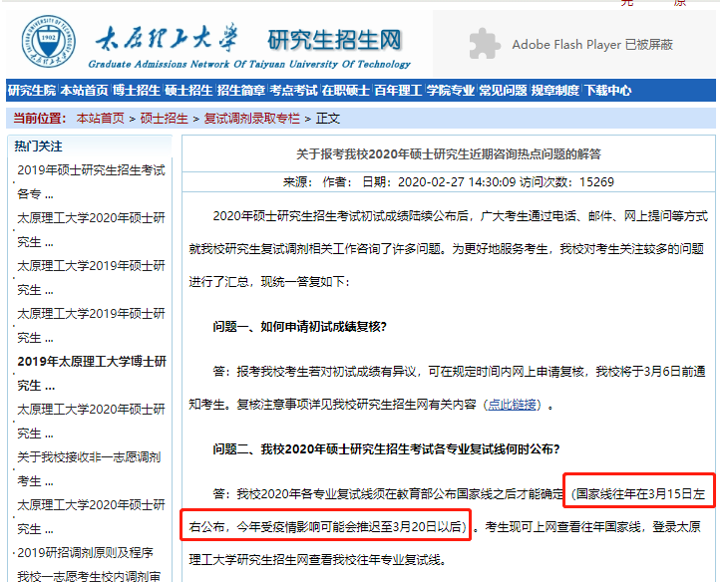Click the article title 关于报考我校2020年硕士研究生近期咨询热点问题的解答
The width and height of the screenshot is (728, 582).
pos(449,153)
